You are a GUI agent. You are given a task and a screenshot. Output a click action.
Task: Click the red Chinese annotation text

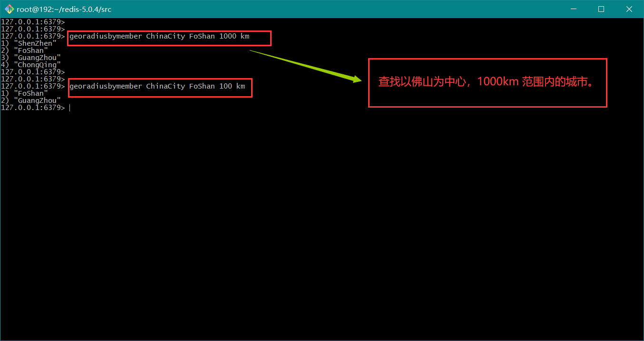(487, 82)
